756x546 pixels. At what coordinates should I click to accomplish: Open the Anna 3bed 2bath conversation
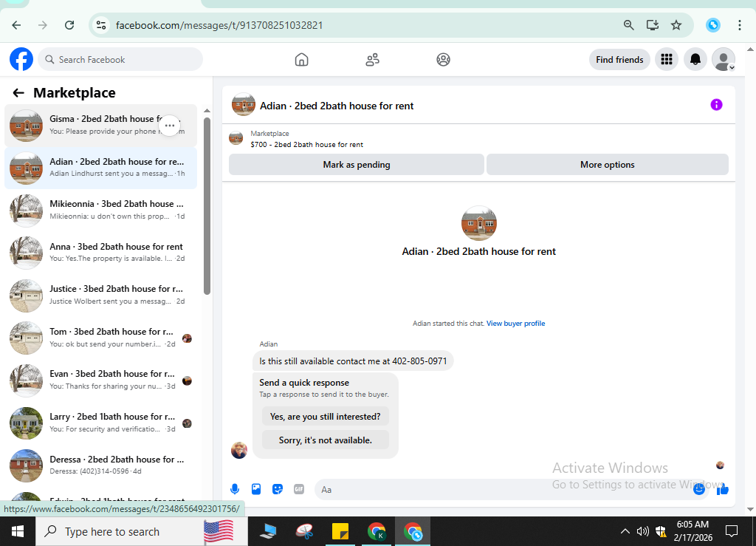click(100, 252)
